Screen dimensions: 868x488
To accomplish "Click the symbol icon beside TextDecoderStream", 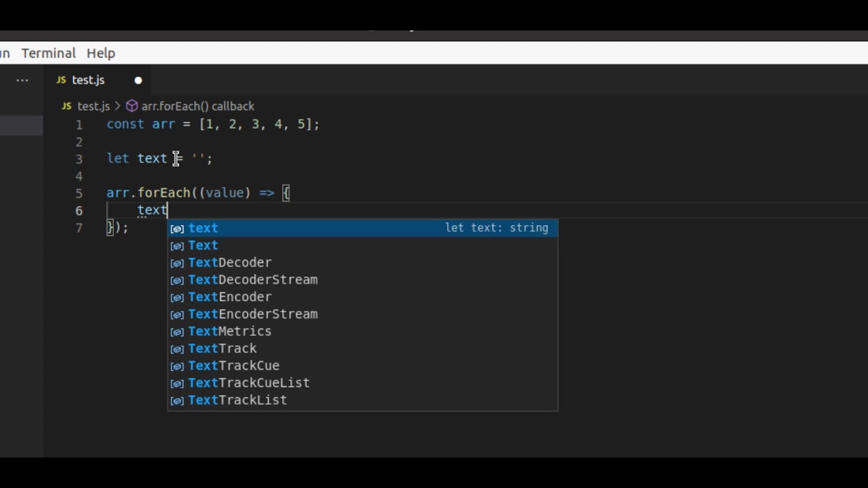I will 177,280.
